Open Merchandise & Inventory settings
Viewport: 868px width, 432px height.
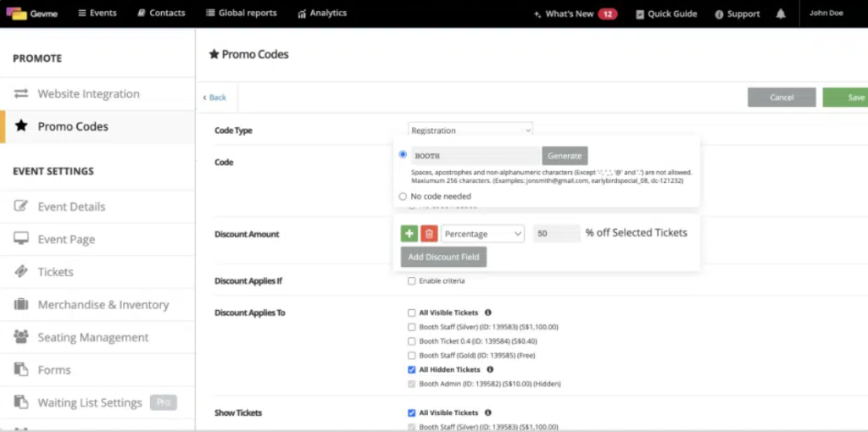(97, 304)
